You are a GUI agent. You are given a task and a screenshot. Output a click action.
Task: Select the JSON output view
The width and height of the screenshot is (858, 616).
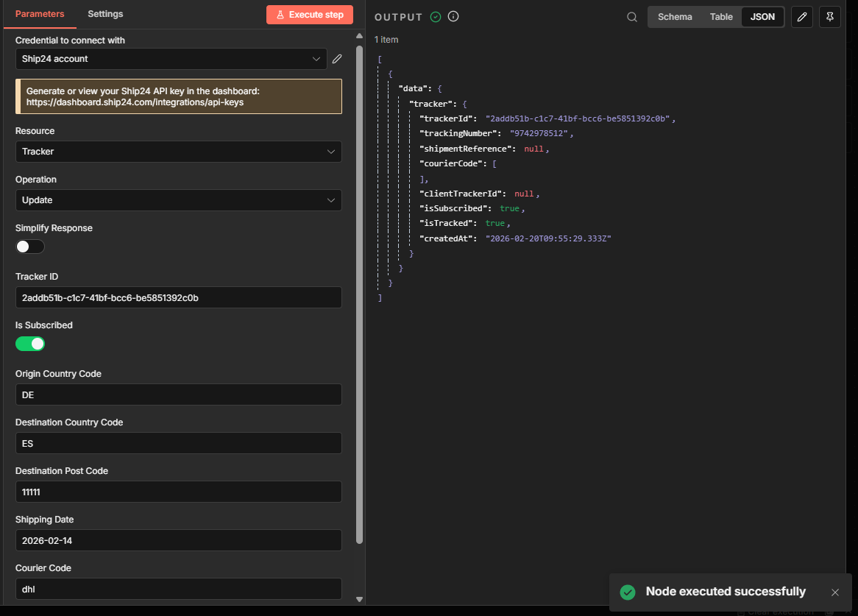pos(762,17)
